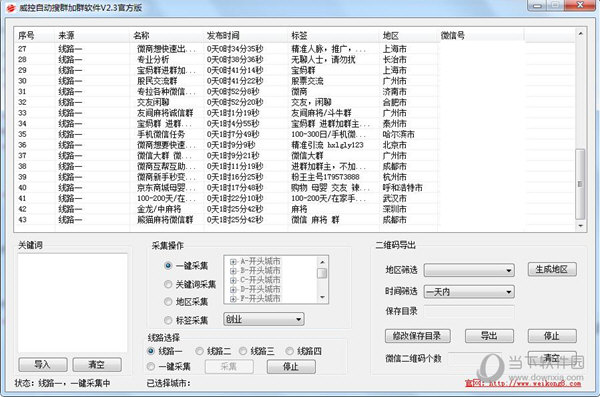The height and width of the screenshot is (397, 600).
Task: Sort by the 标签 column header
Action: pyautogui.click(x=334, y=35)
